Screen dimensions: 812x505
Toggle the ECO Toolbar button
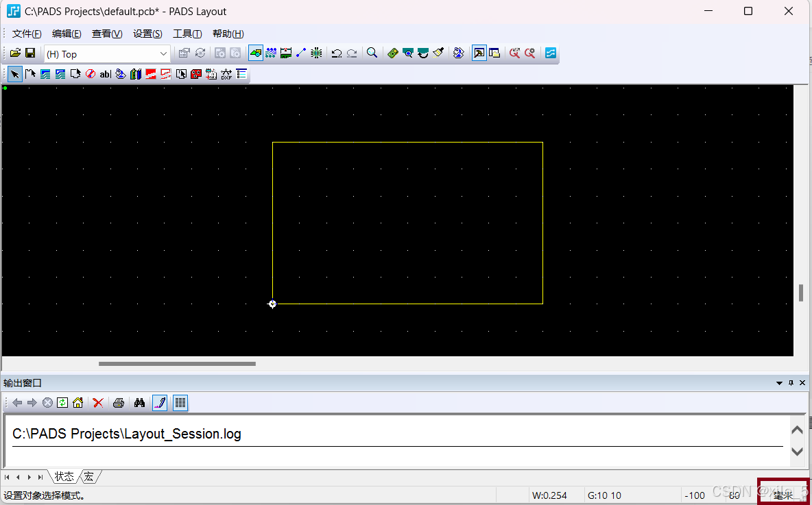(x=301, y=53)
